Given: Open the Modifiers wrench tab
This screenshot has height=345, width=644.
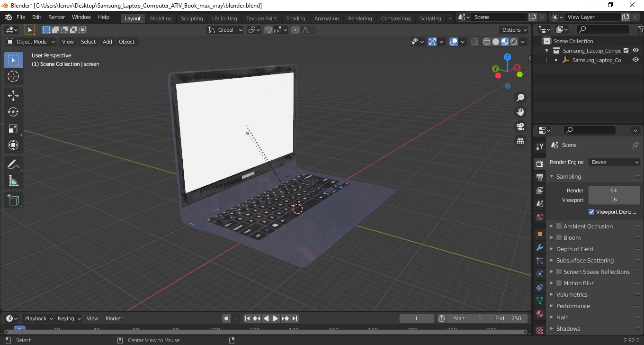Looking at the screenshot, I should pyautogui.click(x=539, y=247).
